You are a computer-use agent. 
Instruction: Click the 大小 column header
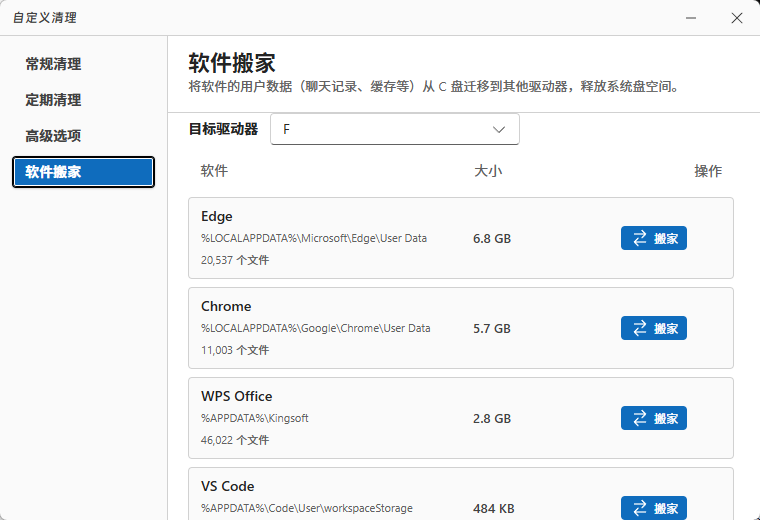point(488,171)
